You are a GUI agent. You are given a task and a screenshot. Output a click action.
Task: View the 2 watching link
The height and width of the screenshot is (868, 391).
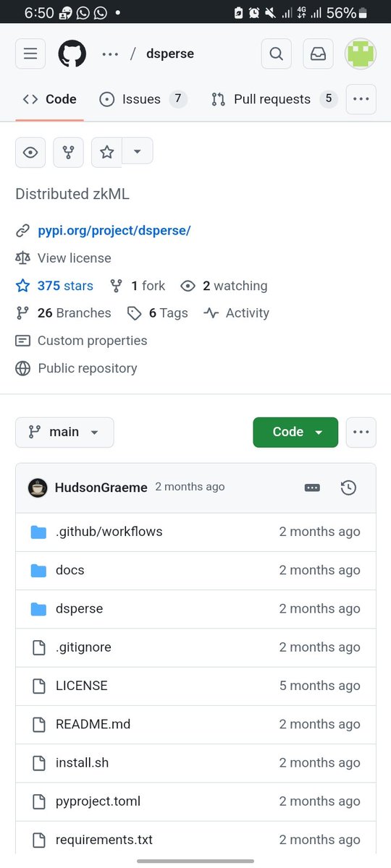tap(224, 286)
